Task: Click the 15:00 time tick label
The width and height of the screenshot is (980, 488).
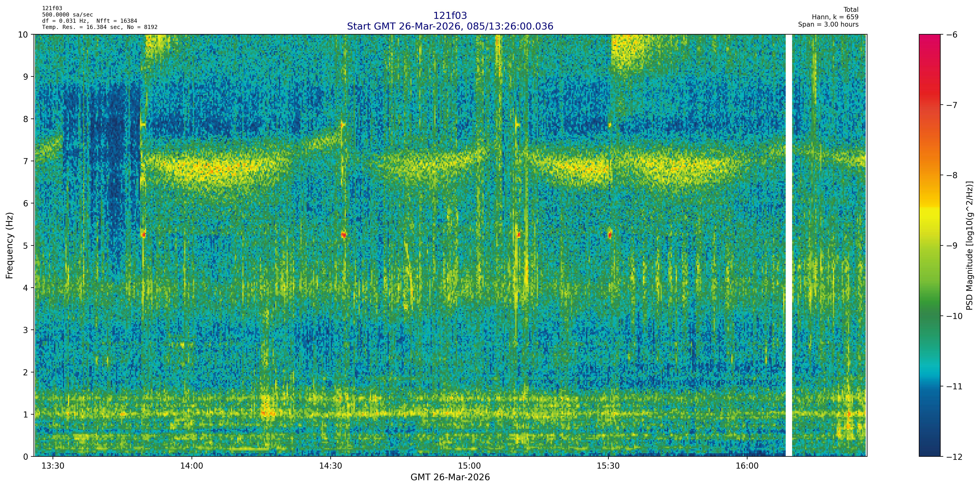Action: coord(469,466)
